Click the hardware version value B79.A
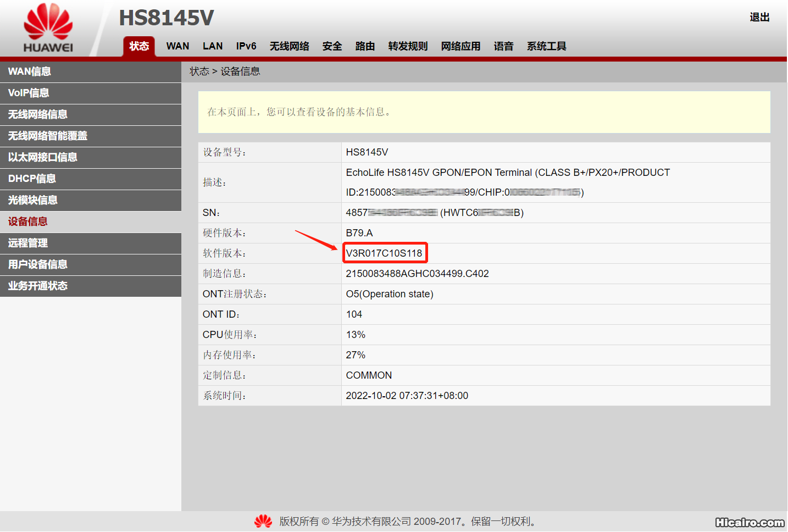Screen dimensions: 788x532 click(359, 233)
